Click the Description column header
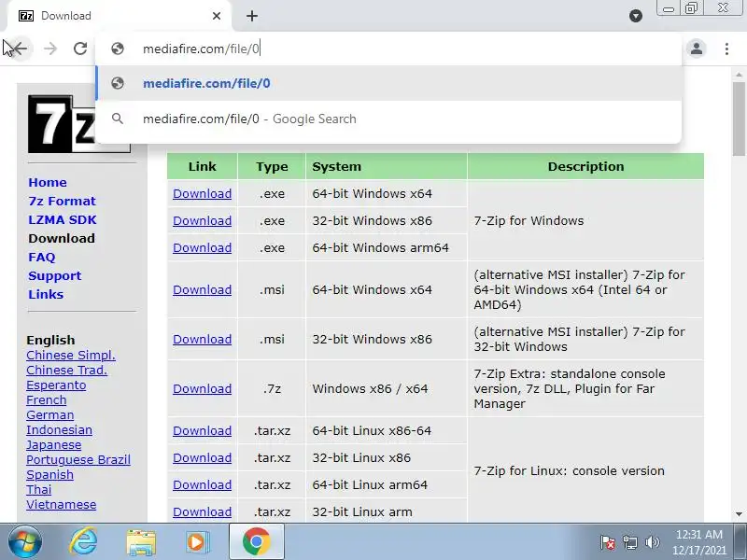Screen dimensions: 747x560 tap(585, 167)
